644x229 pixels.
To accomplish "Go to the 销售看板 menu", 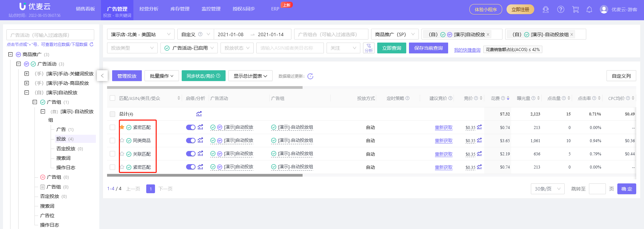I will tap(85, 9).
